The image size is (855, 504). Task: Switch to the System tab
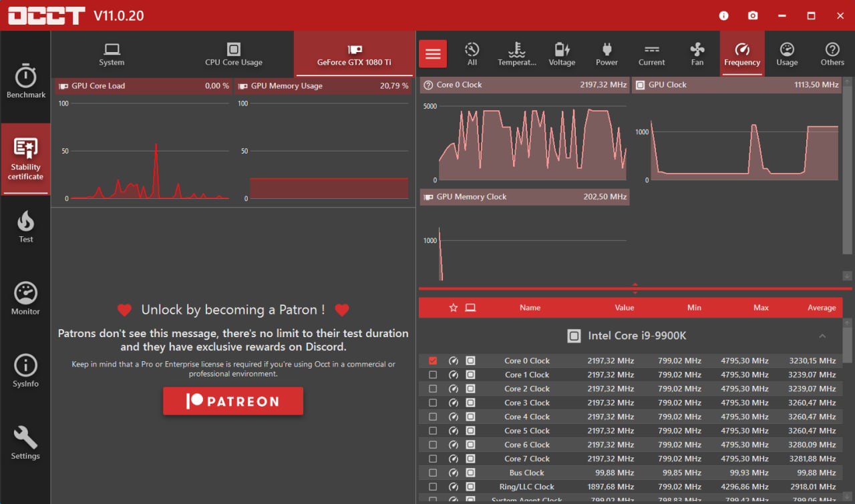pos(112,54)
